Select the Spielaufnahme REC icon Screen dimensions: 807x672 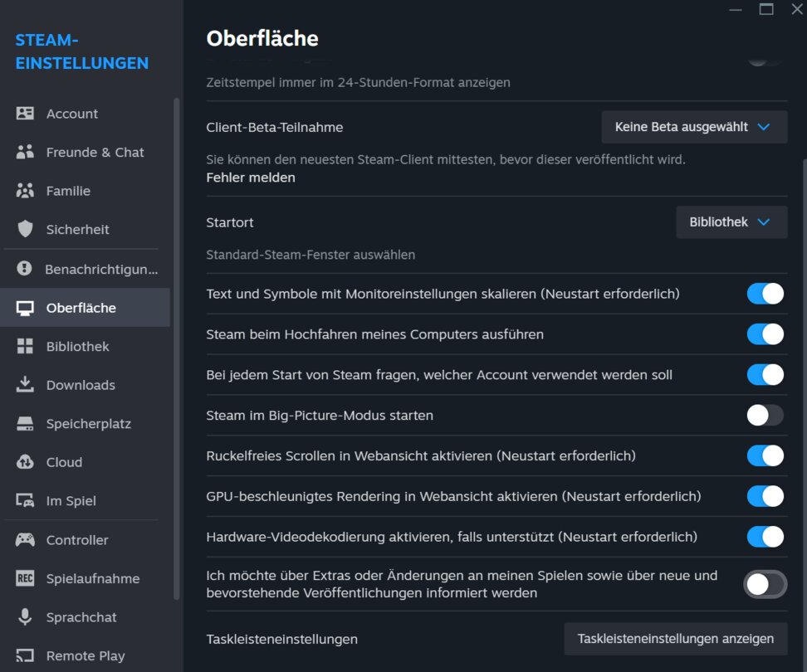[25, 579]
